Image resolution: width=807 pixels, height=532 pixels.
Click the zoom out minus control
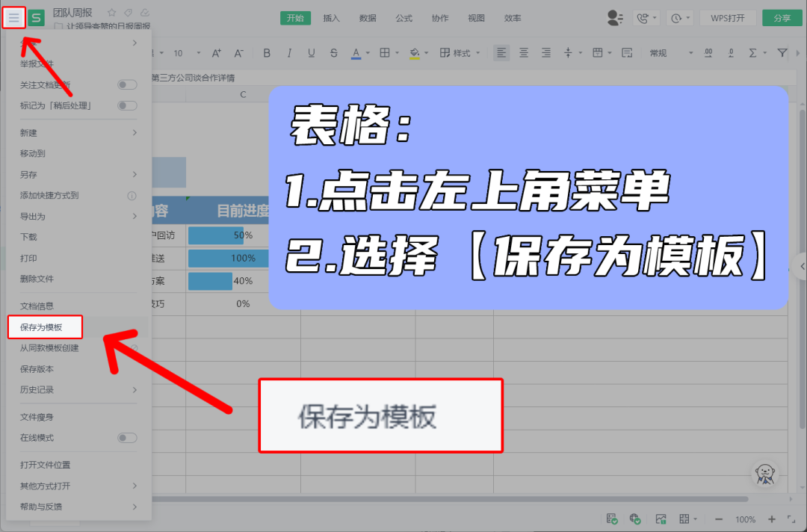(718, 519)
